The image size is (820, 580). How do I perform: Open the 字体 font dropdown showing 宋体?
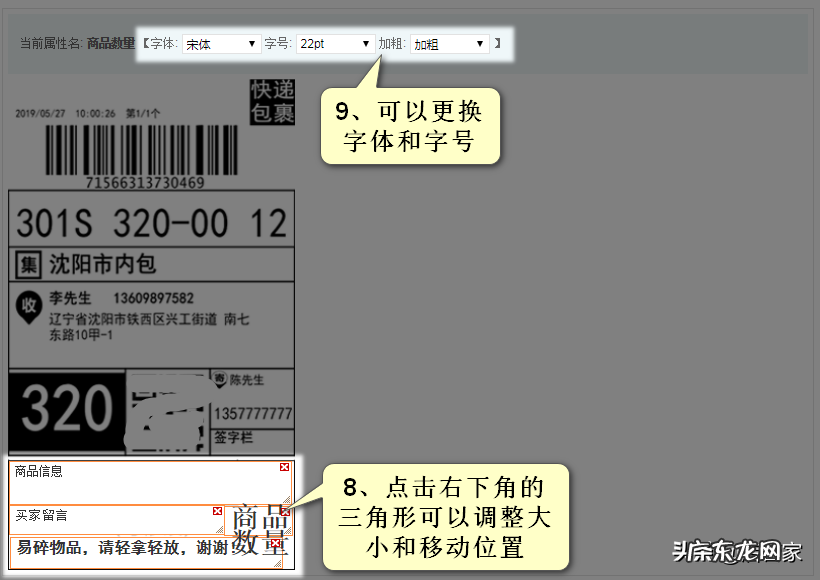(x=220, y=44)
